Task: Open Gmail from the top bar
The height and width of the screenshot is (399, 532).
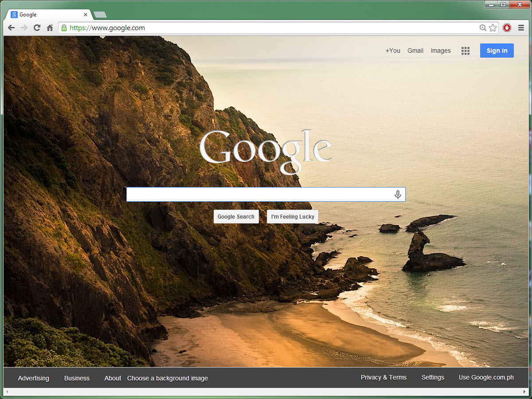Action: point(415,51)
